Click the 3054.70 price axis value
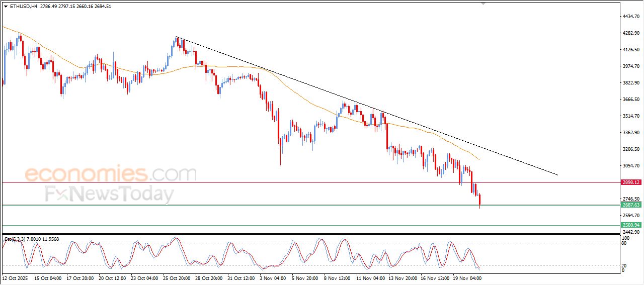This screenshot has width=644, height=285. (630, 165)
